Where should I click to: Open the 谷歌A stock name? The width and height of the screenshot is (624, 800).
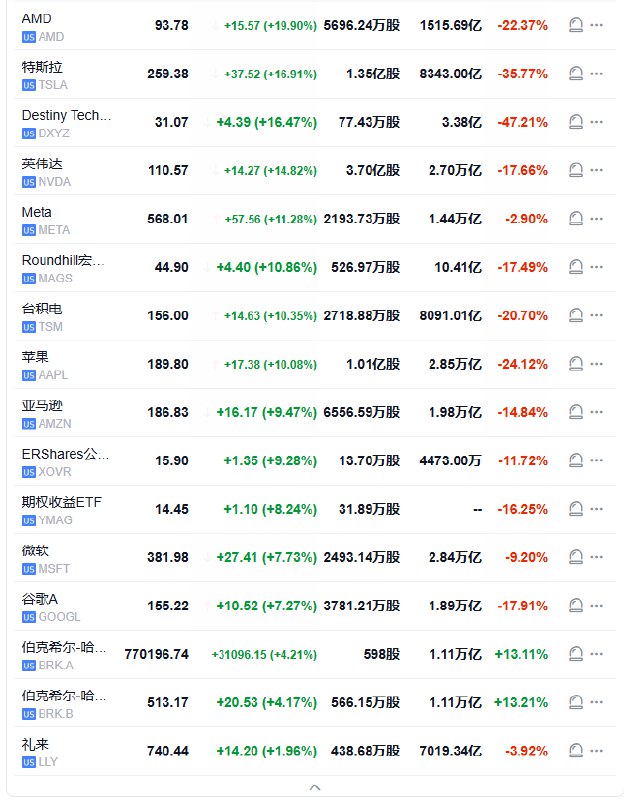(x=40, y=599)
